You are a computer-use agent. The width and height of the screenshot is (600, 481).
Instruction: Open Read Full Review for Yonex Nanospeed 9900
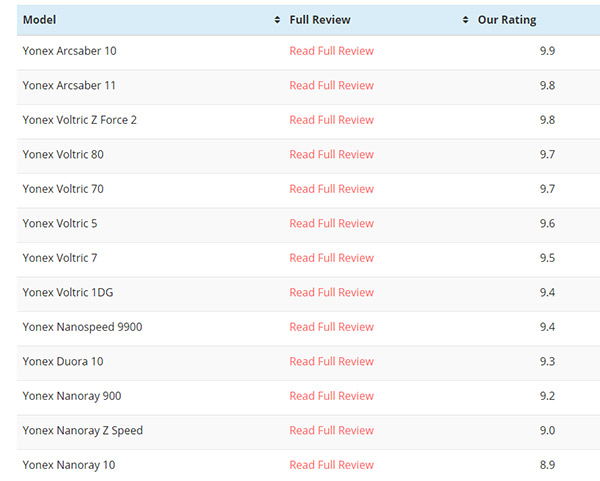(x=331, y=327)
